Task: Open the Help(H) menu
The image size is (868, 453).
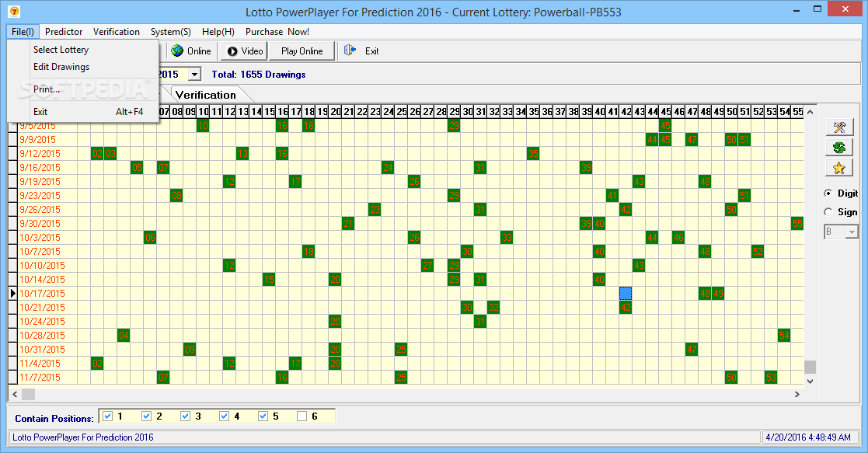Action: pos(218,32)
